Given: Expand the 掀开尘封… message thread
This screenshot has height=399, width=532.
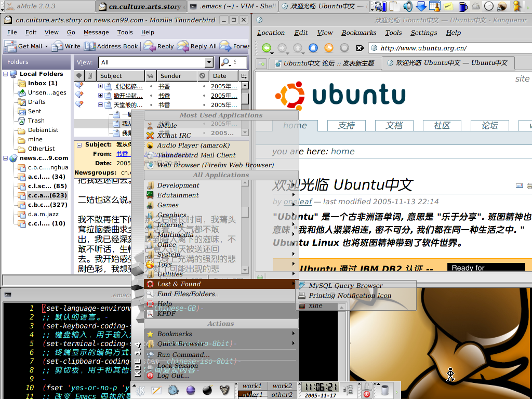Looking at the screenshot, I should [x=100, y=96].
